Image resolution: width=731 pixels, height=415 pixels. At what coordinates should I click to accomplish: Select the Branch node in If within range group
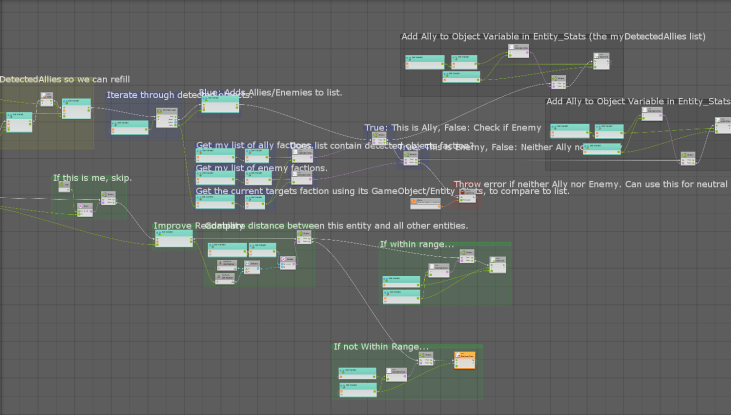tap(467, 256)
